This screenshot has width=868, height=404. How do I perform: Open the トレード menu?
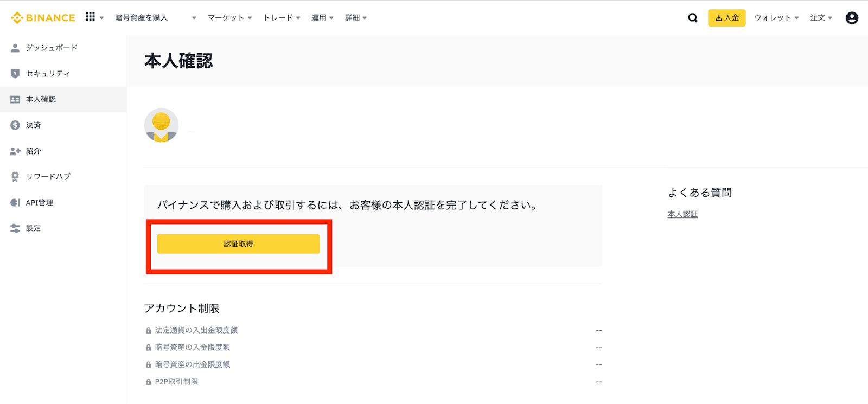coord(282,18)
